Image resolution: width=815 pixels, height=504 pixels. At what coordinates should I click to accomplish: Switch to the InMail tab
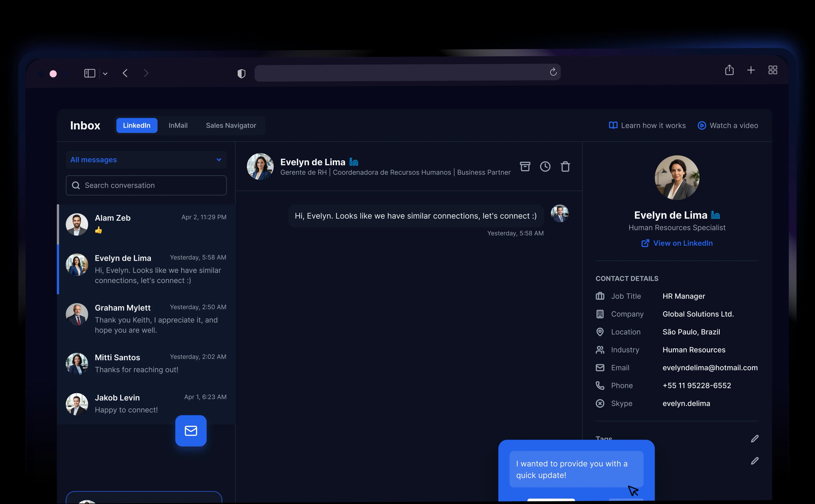click(x=178, y=125)
